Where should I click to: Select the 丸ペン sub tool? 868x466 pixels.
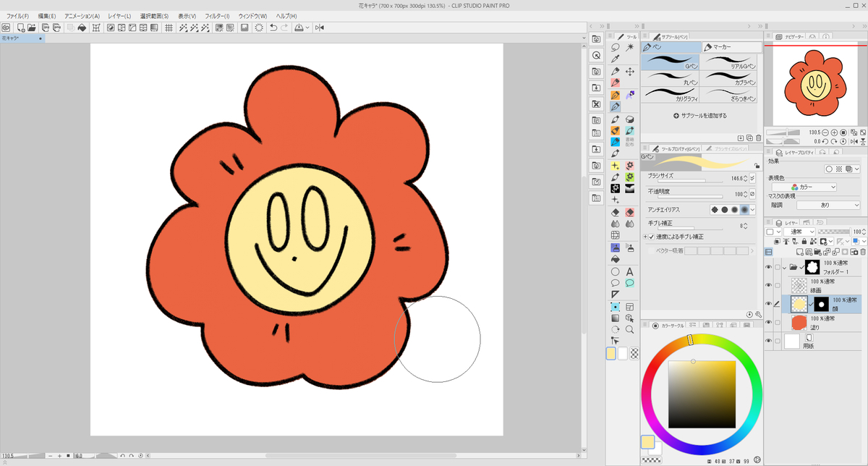[671, 78]
